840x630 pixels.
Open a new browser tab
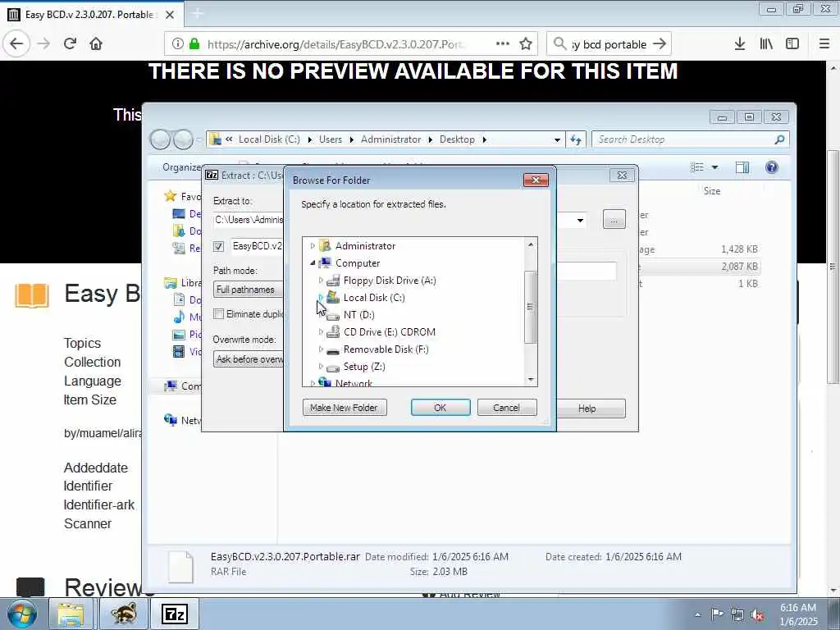point(197,14)
